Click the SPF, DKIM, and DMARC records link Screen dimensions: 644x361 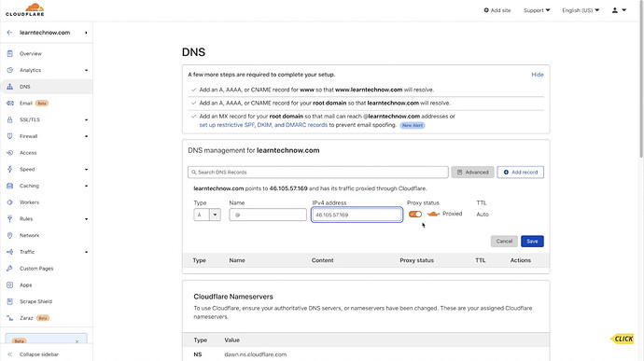[263, 125]
